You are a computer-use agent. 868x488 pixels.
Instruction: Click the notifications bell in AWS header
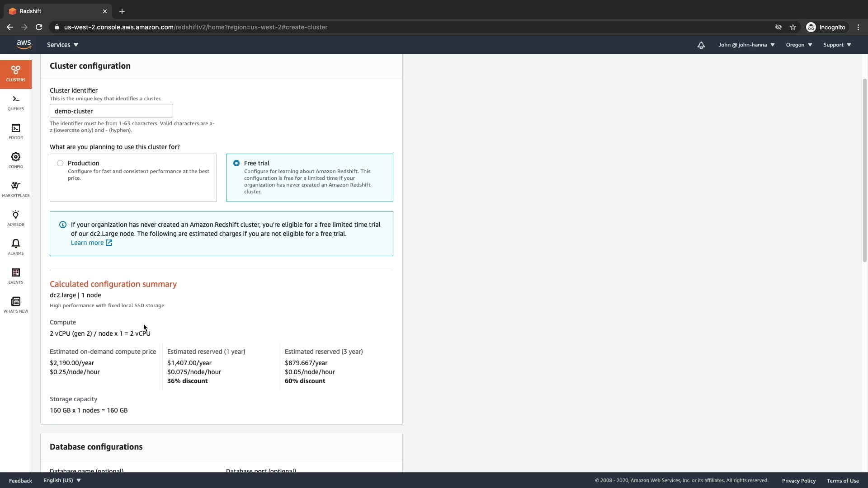click(x=701, y=45)
